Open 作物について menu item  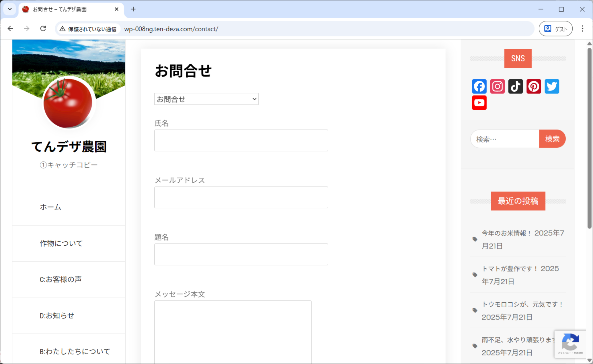61,243
